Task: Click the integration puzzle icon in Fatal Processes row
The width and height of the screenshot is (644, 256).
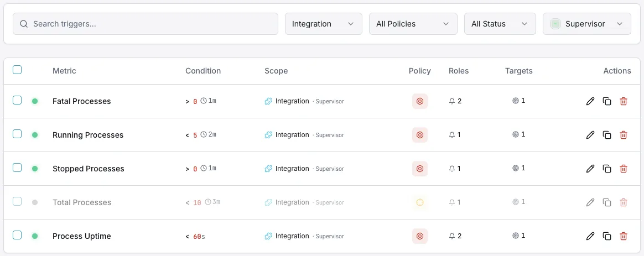Action: click(268, 101)
